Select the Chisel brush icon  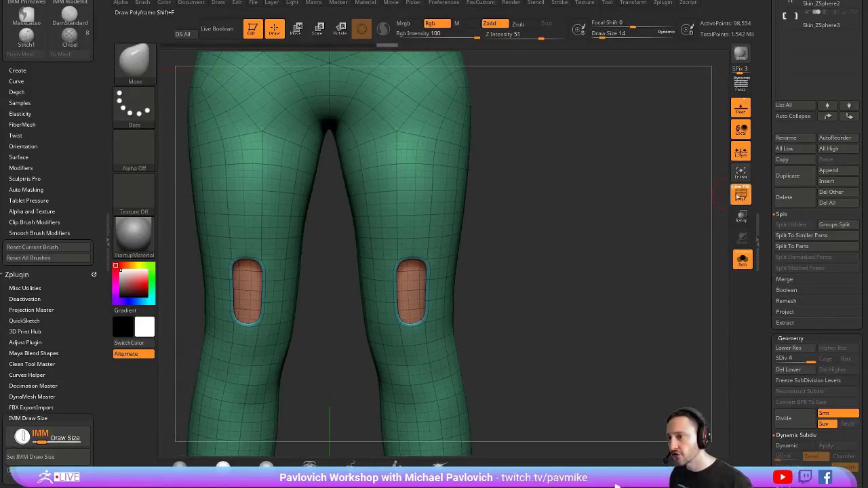click(70, 36)
